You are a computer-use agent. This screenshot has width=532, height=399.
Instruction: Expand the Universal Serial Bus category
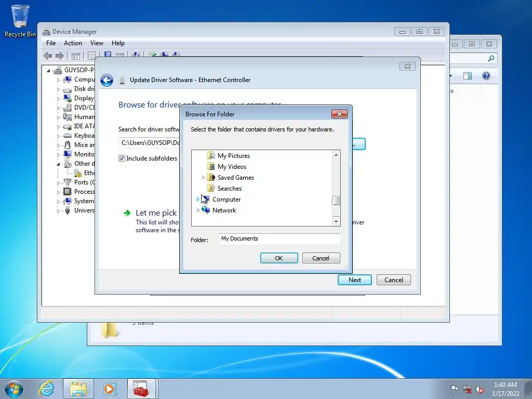(58, 211)
